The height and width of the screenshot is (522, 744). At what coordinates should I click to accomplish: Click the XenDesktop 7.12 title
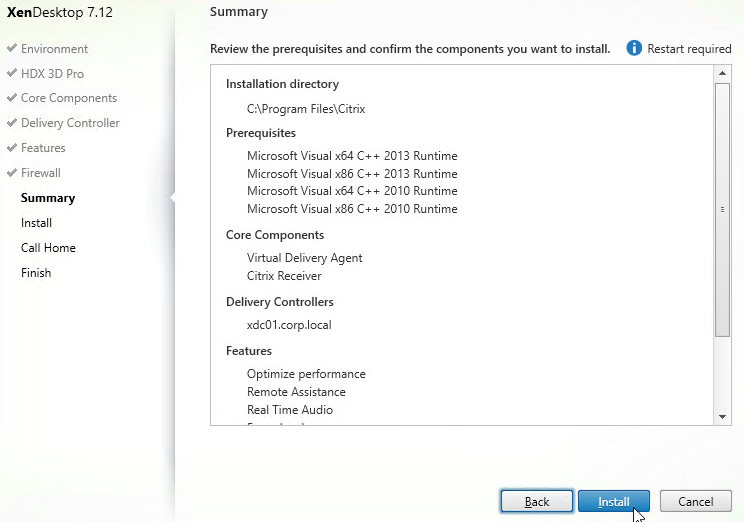point(60,12)
